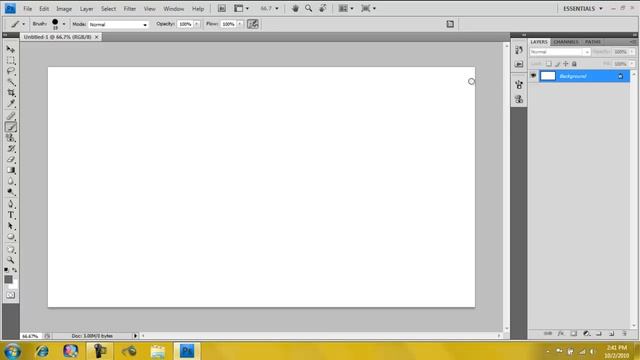The width and height of the screenshot is (640, 360).
Task: Switch to the Paths tab
Action: [x=592, y=42]
